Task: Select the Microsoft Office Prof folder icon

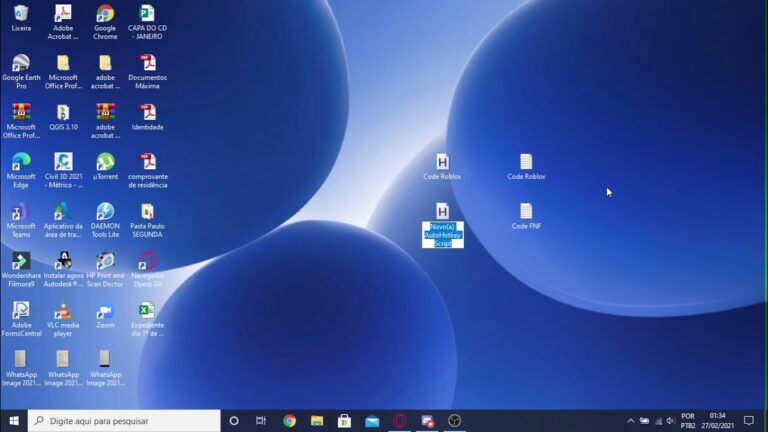Action: click(63, 63)
